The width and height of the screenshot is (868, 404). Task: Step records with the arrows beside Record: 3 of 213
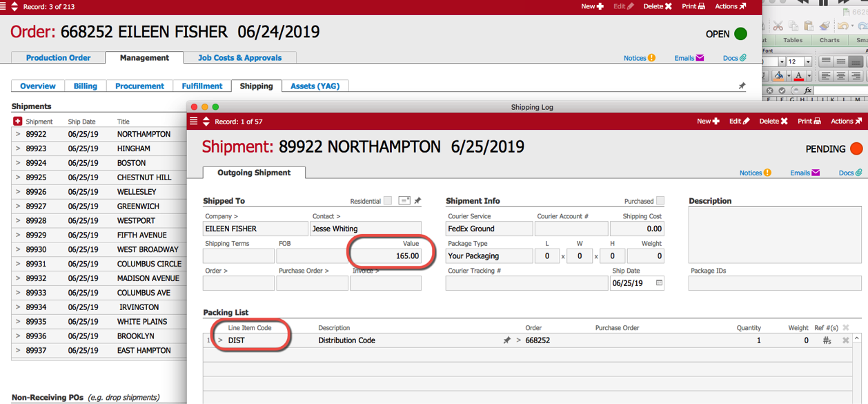coord(14,6)
